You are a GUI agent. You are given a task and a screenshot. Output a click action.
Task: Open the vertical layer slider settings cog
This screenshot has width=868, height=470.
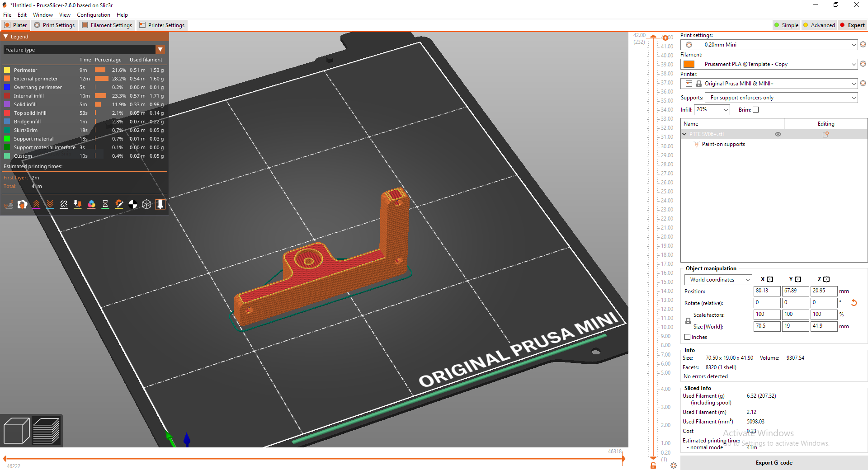point(674,465)
